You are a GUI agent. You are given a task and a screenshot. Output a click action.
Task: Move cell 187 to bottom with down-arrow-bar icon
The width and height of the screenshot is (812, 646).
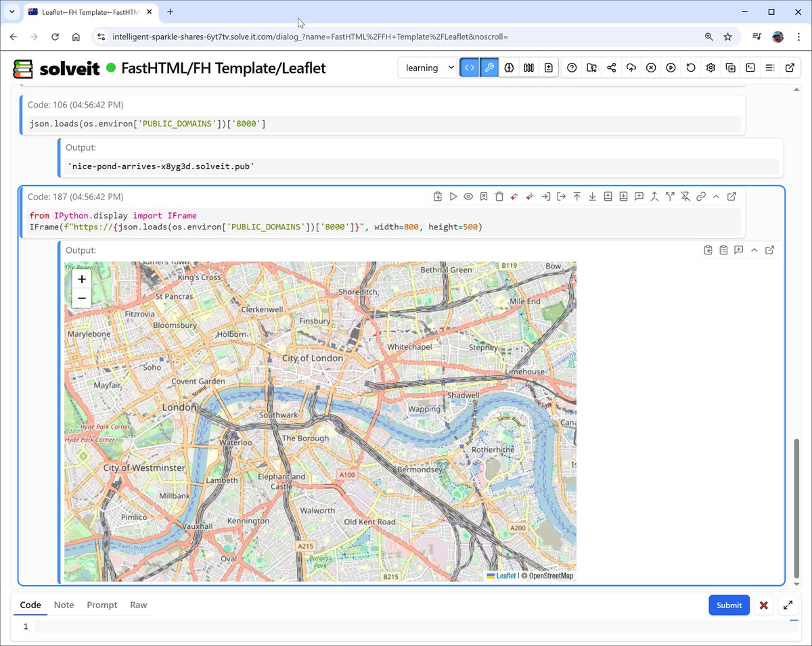(x=592, y=197)
